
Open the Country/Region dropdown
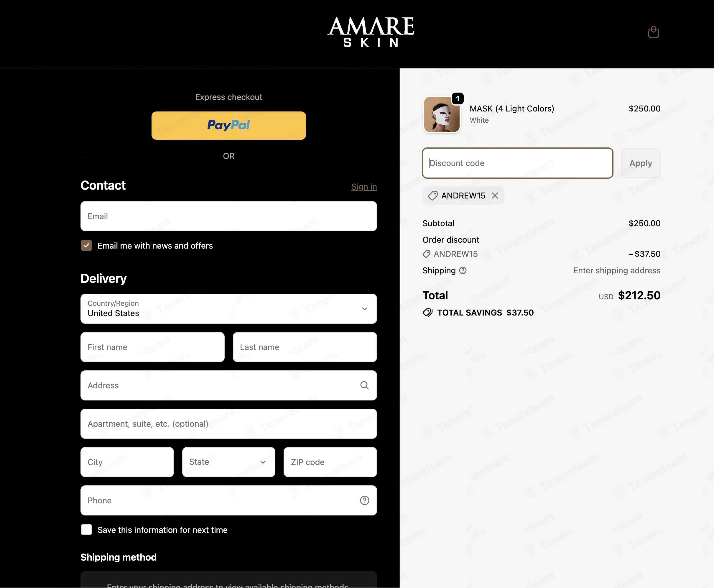[x=228, y=308]
